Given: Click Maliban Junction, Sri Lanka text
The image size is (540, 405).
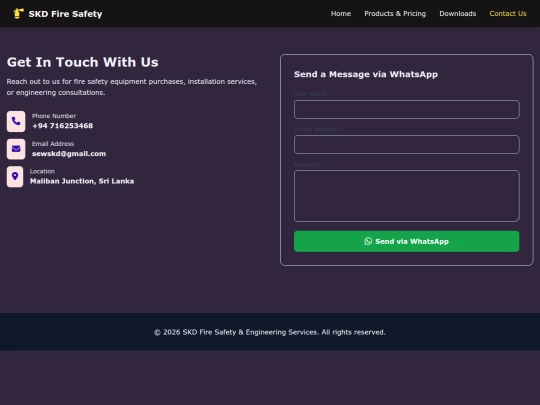Looking at the screenshot, I should (82, 181).
